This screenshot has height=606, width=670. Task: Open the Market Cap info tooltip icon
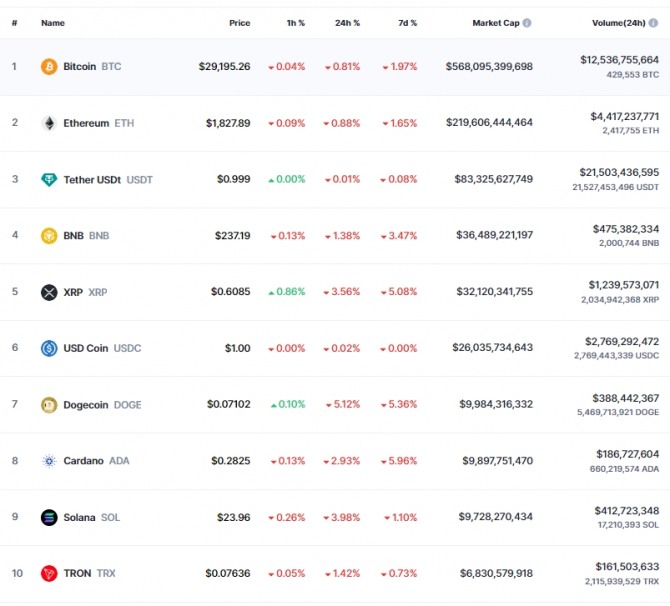pos(527,23)
